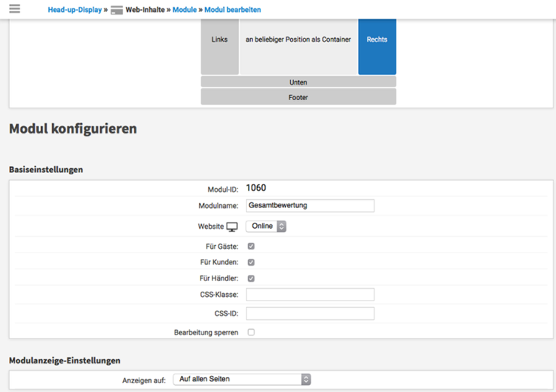Open the Website Online dropdown
Image resolution: width=556 pixels, height=392 pixels.
tap(266, 226)
